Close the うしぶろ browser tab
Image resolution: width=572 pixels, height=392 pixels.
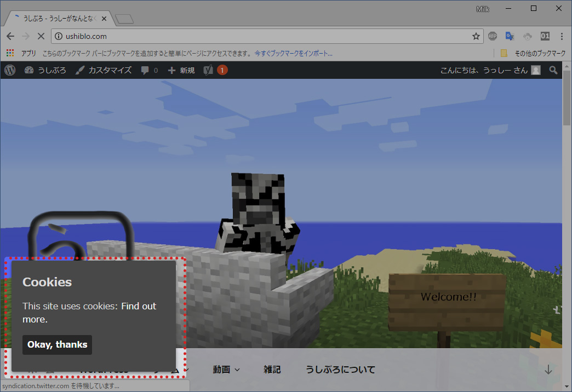click(x=104, y=18)
